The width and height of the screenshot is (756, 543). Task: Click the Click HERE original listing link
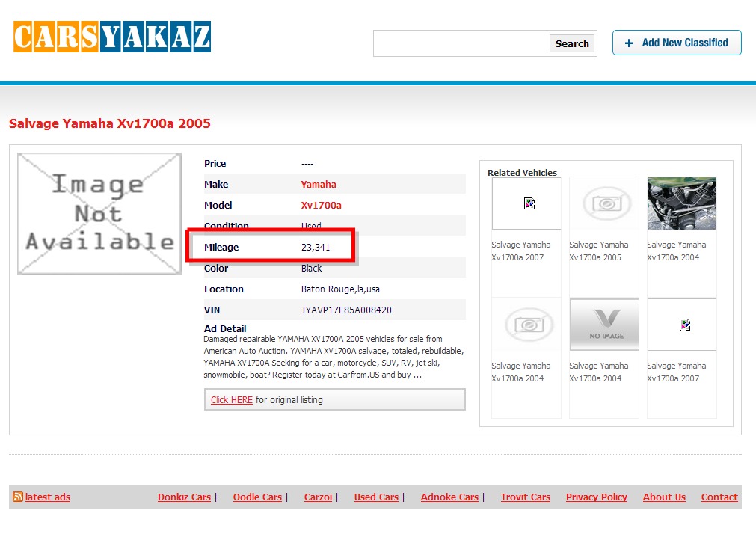[231, 400]
